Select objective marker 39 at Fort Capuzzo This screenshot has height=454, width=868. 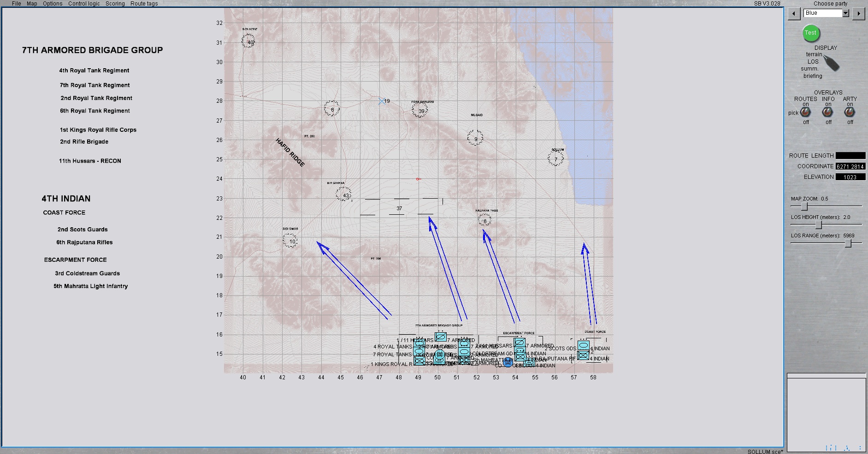pyautogui.click(x=420, y=110)
